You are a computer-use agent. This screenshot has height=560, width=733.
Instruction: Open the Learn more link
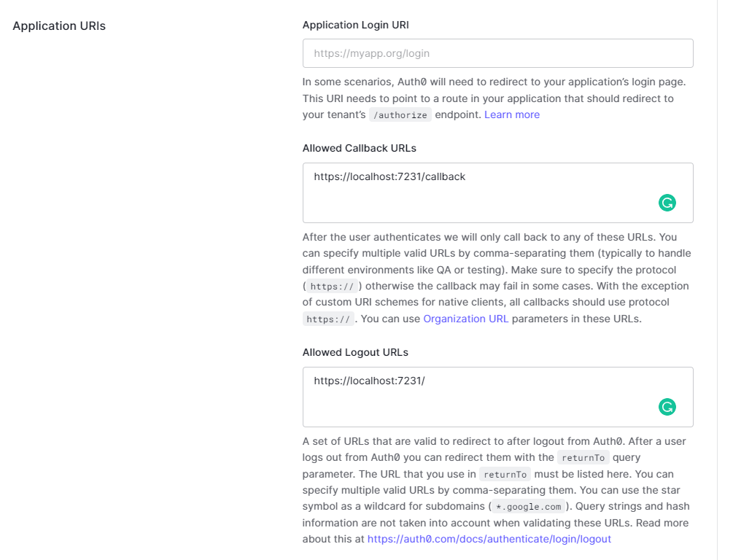[x=512, y=114]
